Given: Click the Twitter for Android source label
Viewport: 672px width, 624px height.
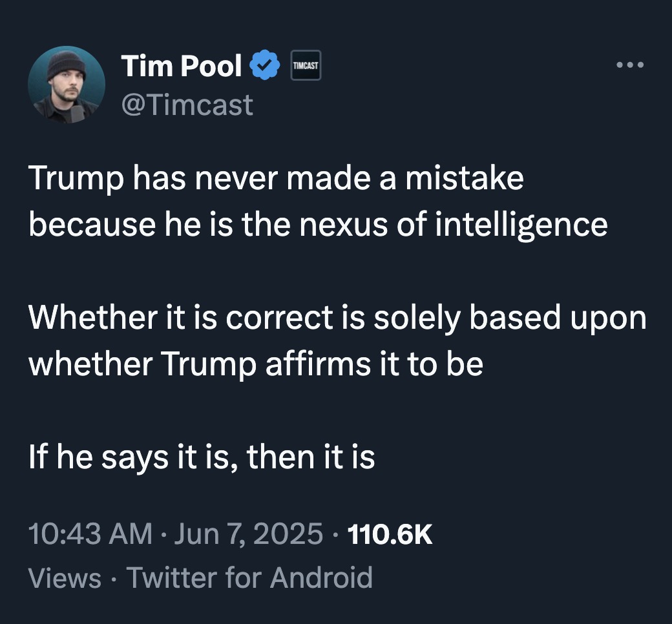Looking at the screenshot, I should (249, 577).
